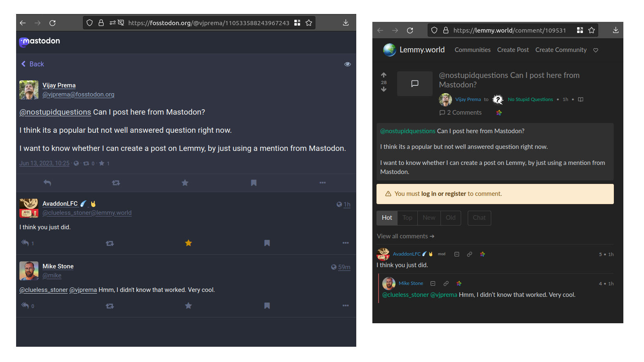Toggle the eye visibility icon in the Mastodon header
This screenshot has height=362, width=644.
tap(348, 64)
